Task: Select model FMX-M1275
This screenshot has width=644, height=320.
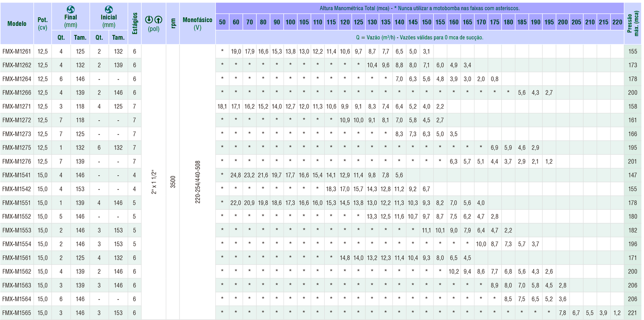Action: tap(17, 148)
